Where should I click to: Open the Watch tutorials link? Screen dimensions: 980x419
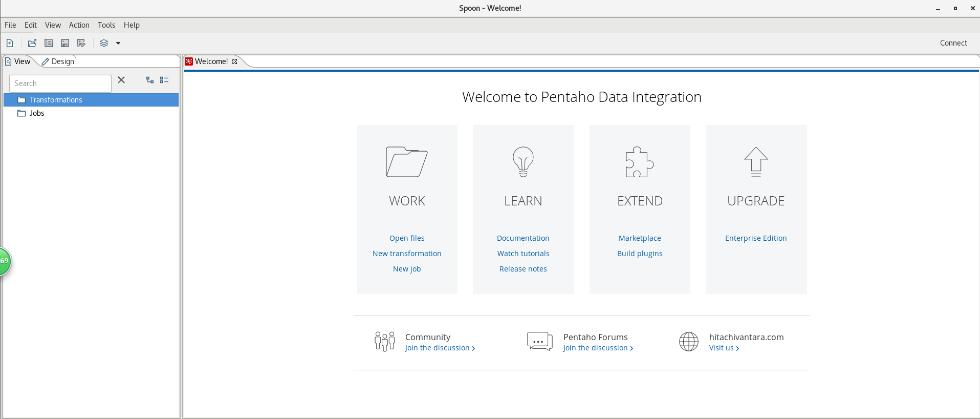(523, 254)
